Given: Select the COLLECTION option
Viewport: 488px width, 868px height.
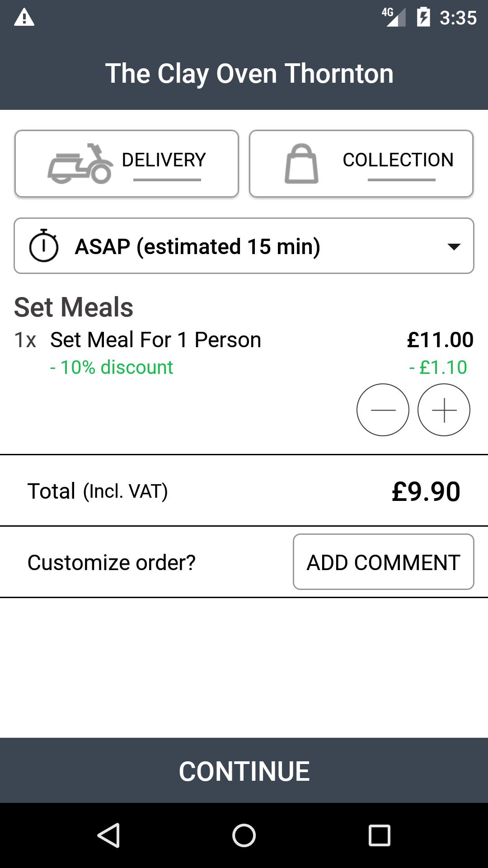Looking at the screenshot, I should point(361,164).
